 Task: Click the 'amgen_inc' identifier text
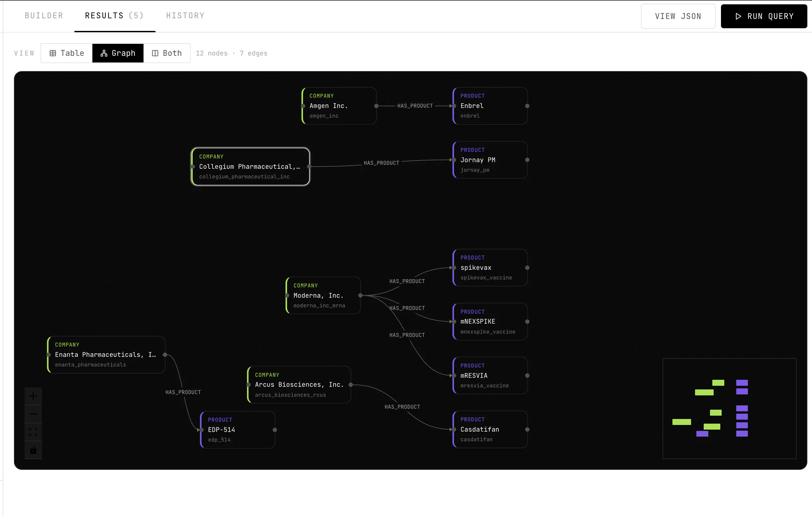tap(324, 116)
